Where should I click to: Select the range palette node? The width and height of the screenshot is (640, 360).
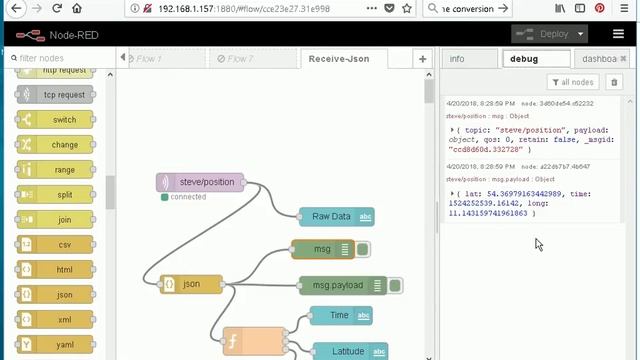pos(55,169)
